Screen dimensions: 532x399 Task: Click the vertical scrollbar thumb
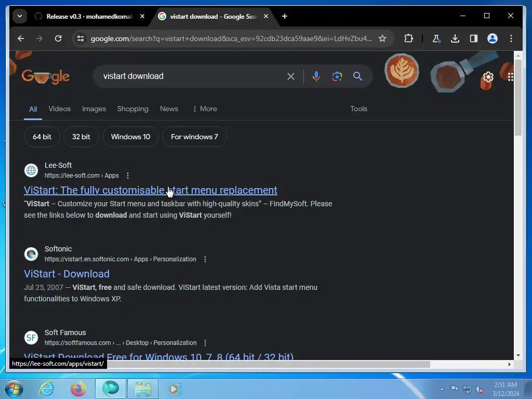pos(518,97)
